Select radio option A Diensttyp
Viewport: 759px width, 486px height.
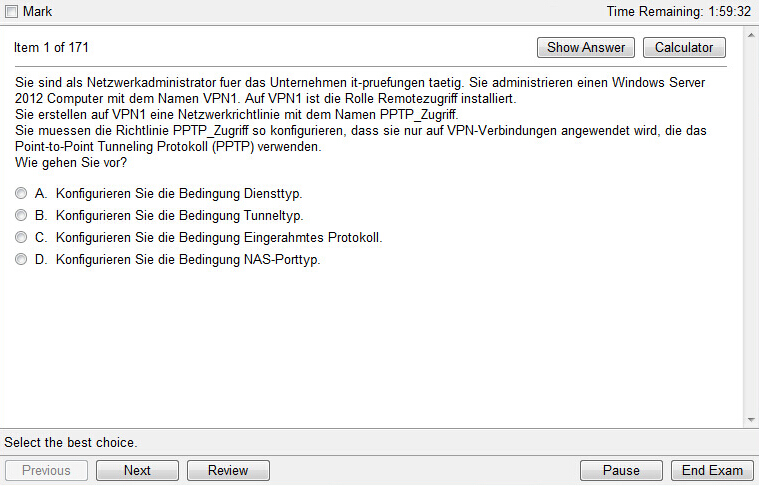(22, 193)
